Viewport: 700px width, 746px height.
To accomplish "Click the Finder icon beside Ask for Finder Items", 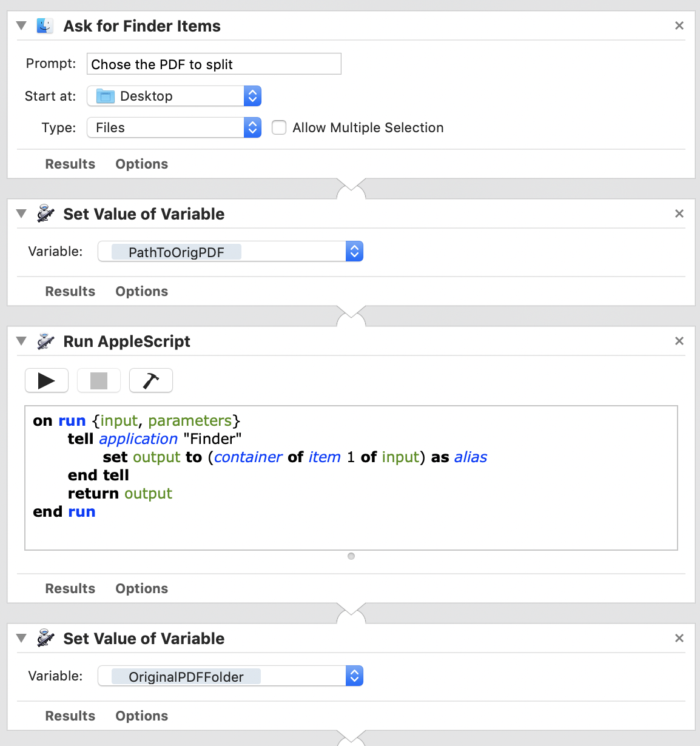I will pyautogui.click(x=45, y=26).
